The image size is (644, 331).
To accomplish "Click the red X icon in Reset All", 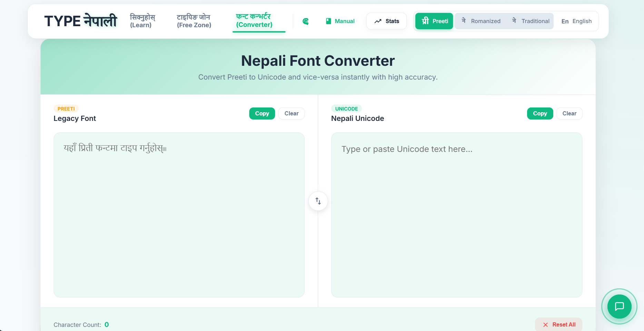I will coord(546,324).
